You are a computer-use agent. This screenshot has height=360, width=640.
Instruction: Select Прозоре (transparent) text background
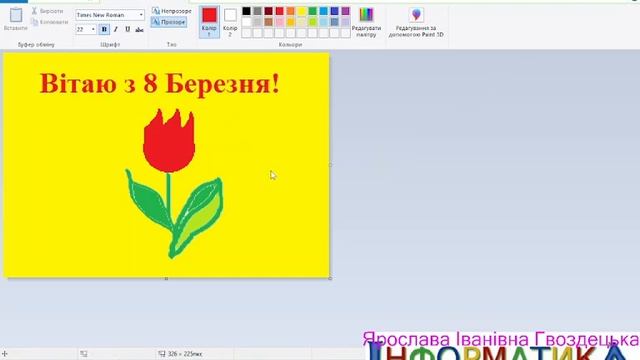point(169,22)
